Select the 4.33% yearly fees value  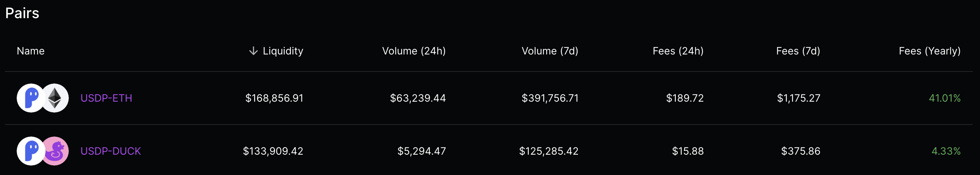(x=946, y=151)
